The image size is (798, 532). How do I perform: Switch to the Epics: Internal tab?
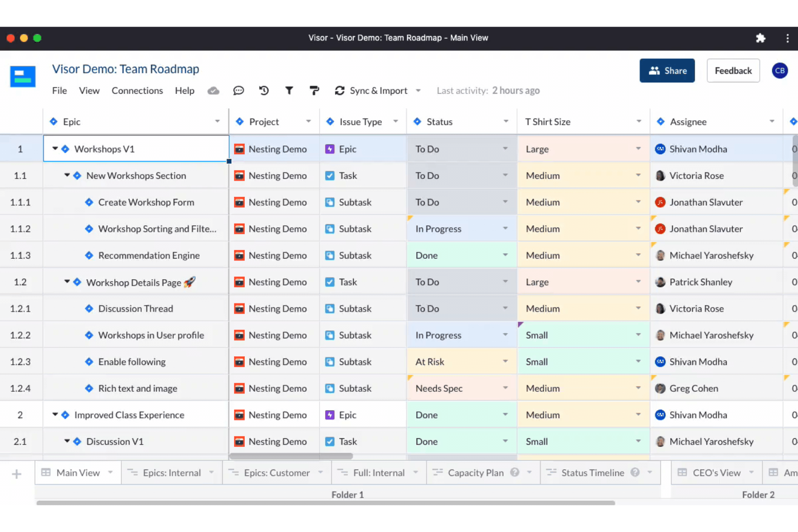click(171, 473)
